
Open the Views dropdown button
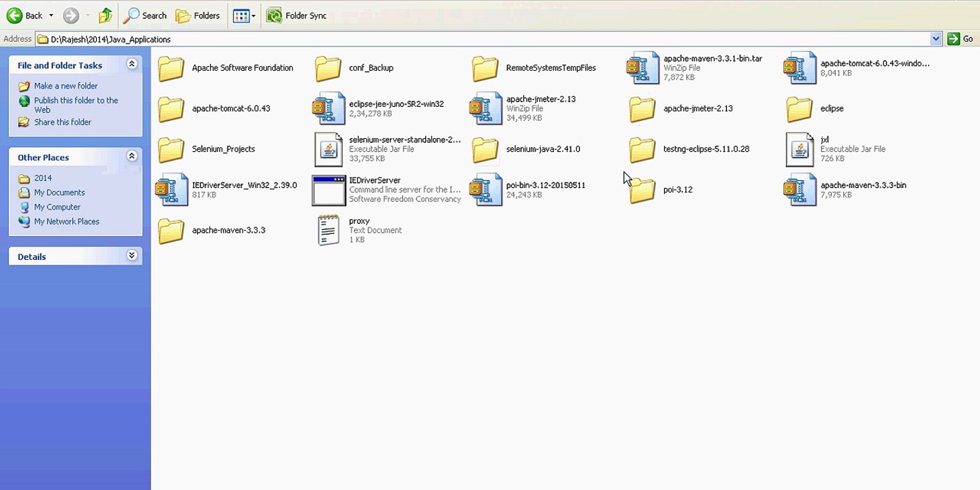244,16
